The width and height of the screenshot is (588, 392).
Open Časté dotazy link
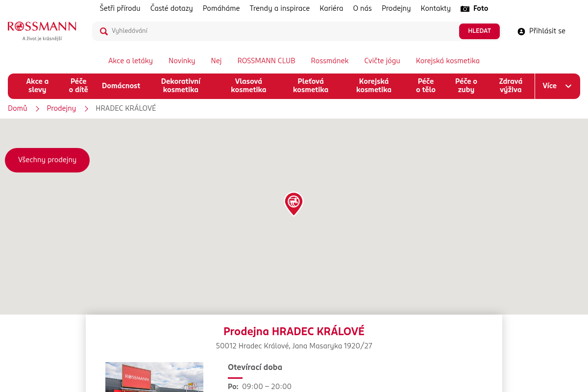pos(171,8)
